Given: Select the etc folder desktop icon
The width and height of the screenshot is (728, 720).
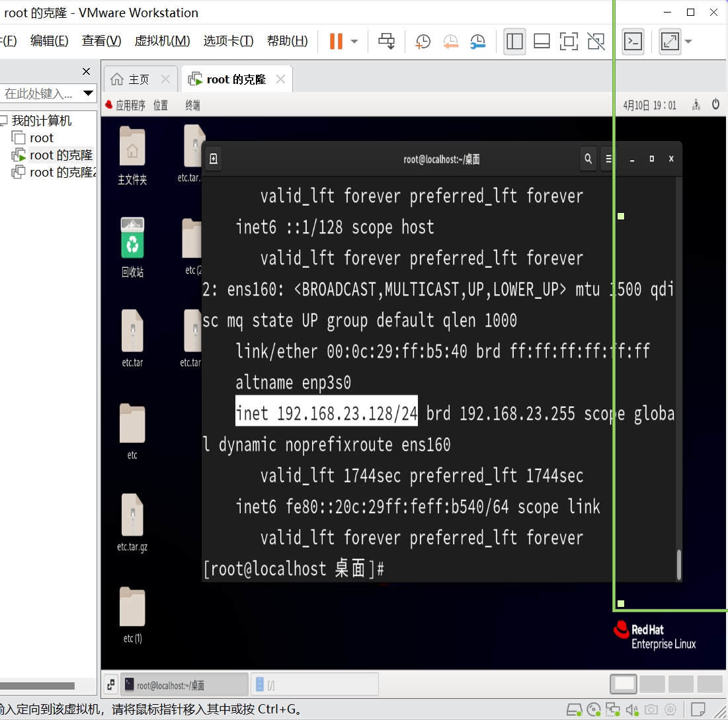Looking at the screenshot, I should click(x=132, y=432).
